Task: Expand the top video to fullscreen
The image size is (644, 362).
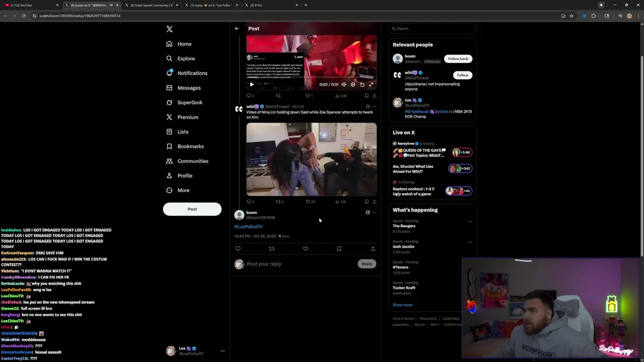Action: (371, 84)
